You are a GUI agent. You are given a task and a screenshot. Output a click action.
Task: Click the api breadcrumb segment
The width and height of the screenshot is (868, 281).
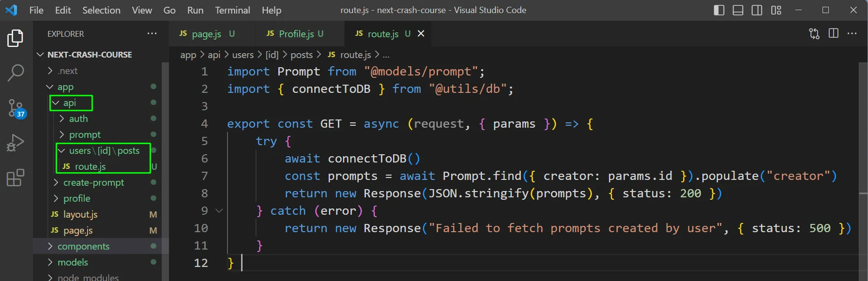pyautogui.click(x=214, y=55)
